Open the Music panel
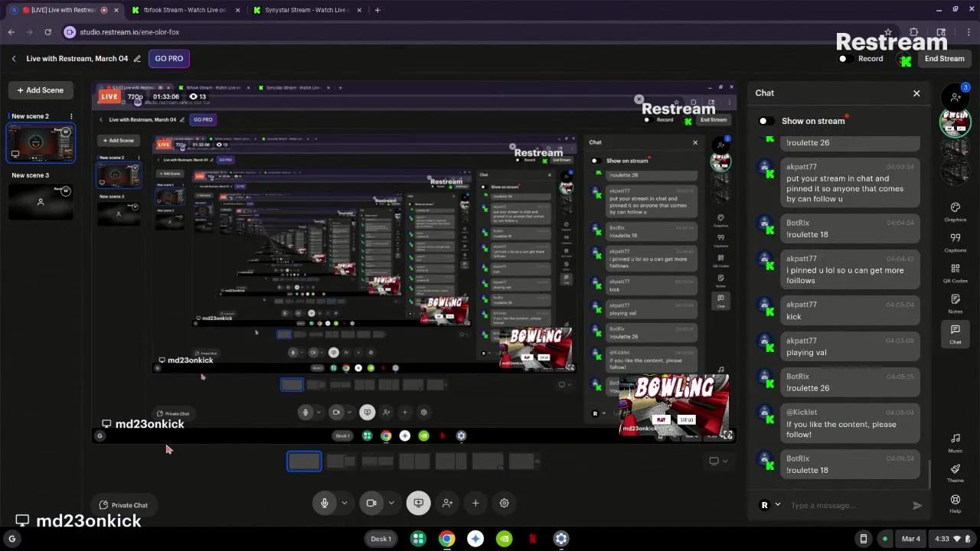 point(955,442)
